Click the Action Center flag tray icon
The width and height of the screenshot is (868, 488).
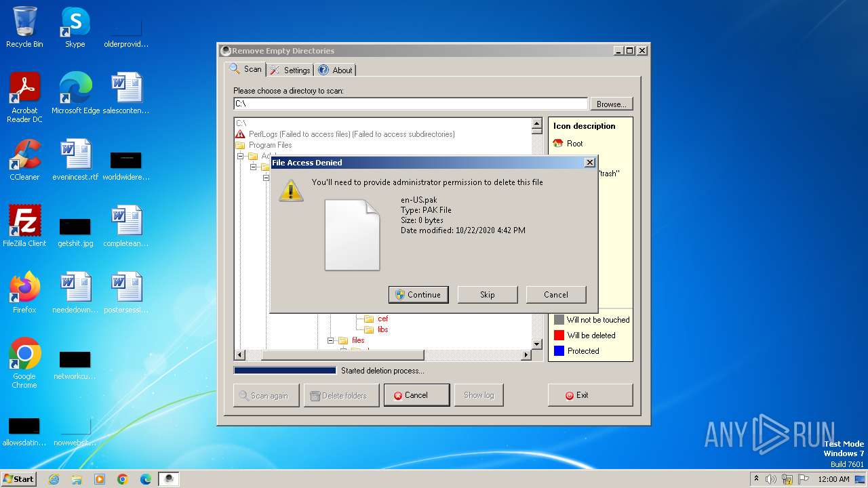(802, 479)
